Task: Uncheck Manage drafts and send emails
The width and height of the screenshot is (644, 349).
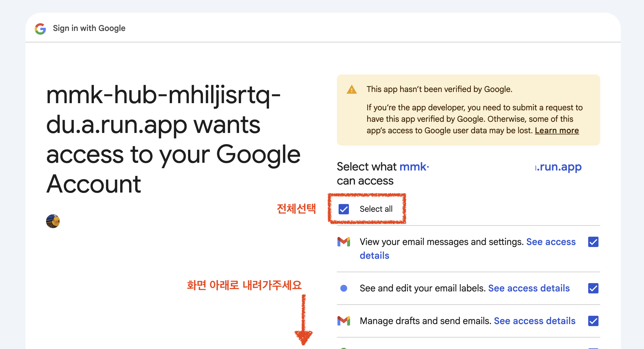Action: 593,321
